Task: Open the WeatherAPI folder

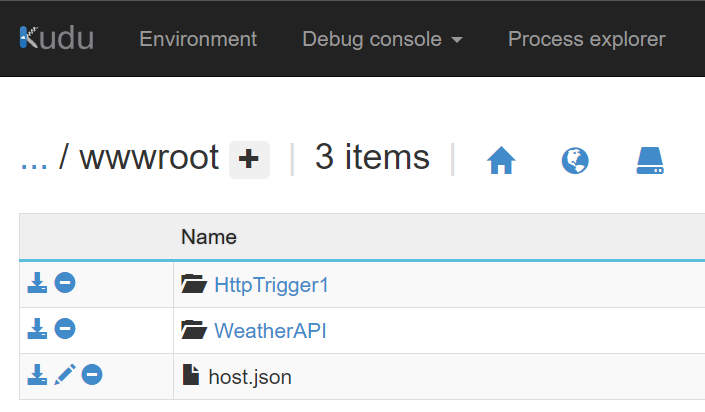Action: 270,331
